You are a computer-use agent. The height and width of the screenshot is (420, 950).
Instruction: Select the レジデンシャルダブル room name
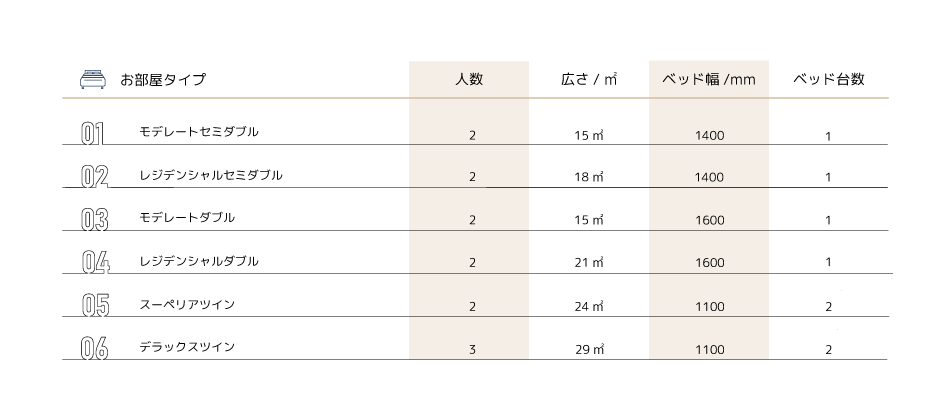coord(199,261)
